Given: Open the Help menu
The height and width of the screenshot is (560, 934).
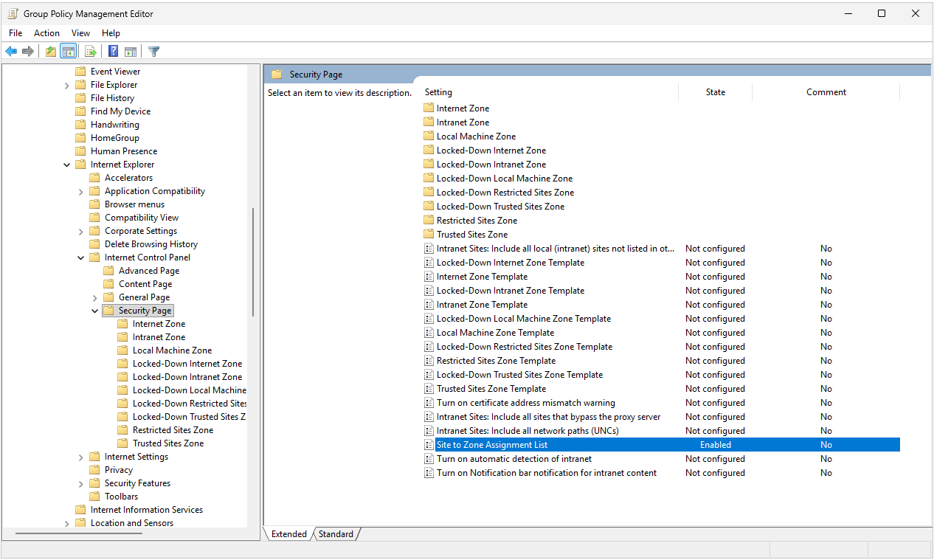Looking at the screenshot, I should pyautogui.click(x=111, y=33).
